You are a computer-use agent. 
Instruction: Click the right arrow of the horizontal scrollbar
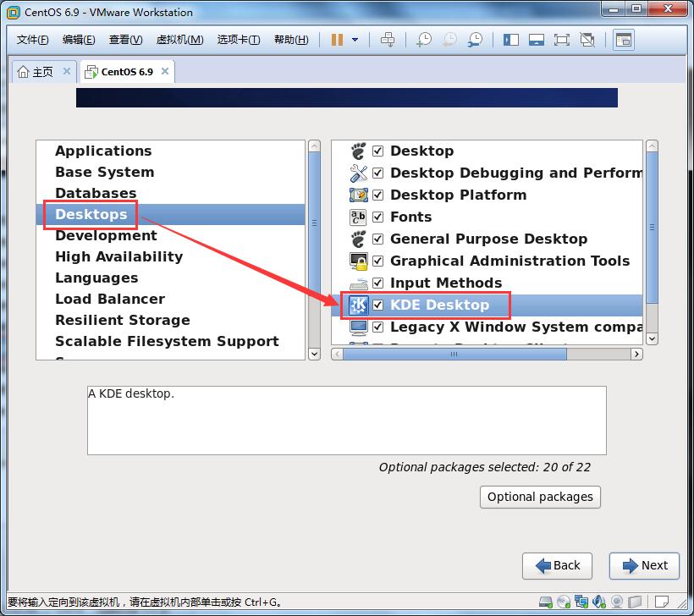(x=636, y=354)
